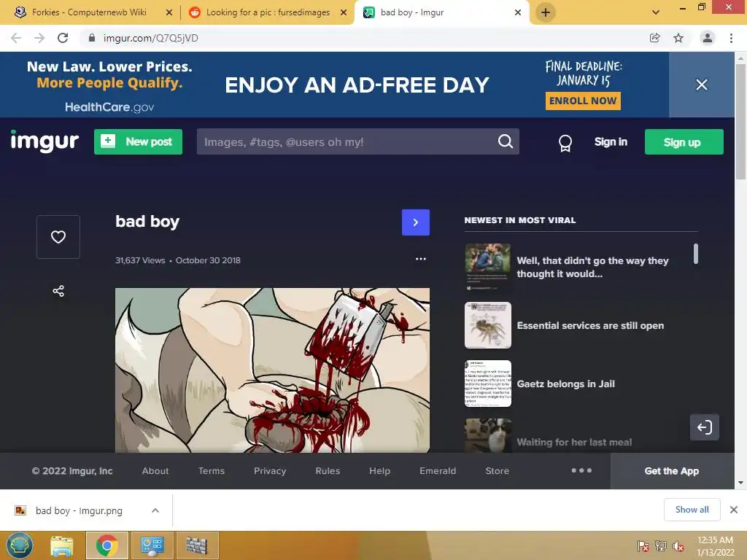Viewport: 747px width, 560px height.
Task: Close the Forkies tab
Action: 169,12
